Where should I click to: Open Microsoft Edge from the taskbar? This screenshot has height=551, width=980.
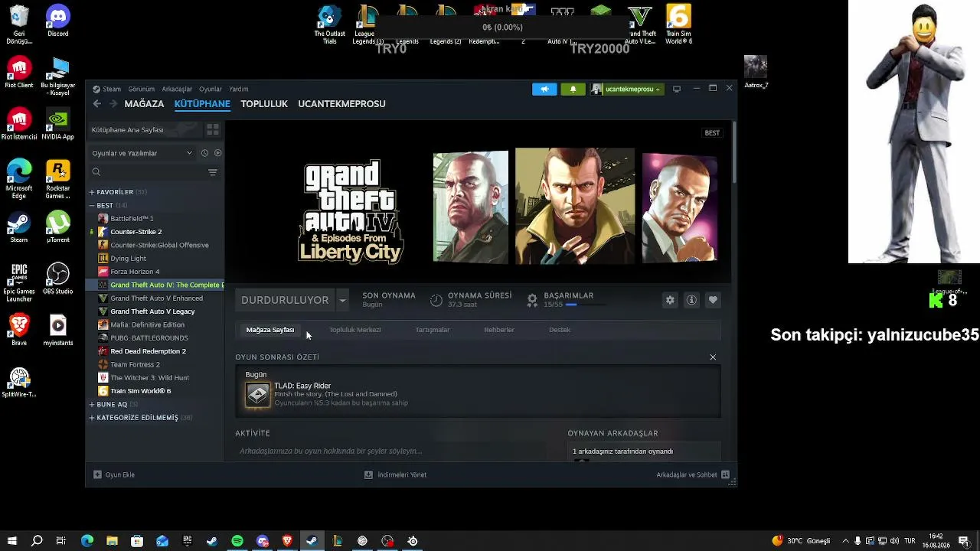point(87,541)
